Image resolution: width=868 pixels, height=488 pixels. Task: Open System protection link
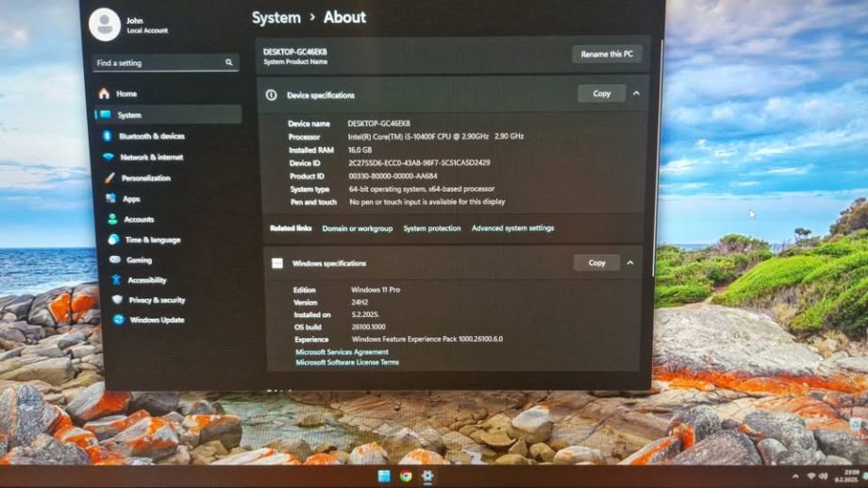[x=432, y=228]
